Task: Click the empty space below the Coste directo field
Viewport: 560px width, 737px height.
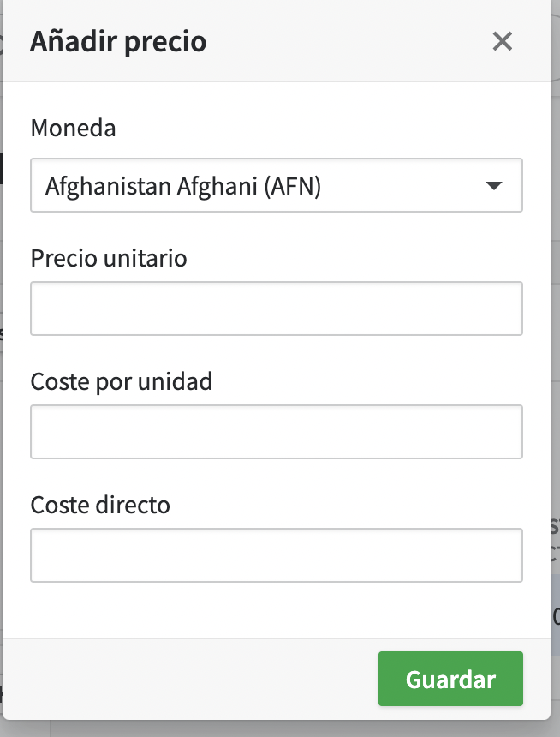Action: point(276,610)
